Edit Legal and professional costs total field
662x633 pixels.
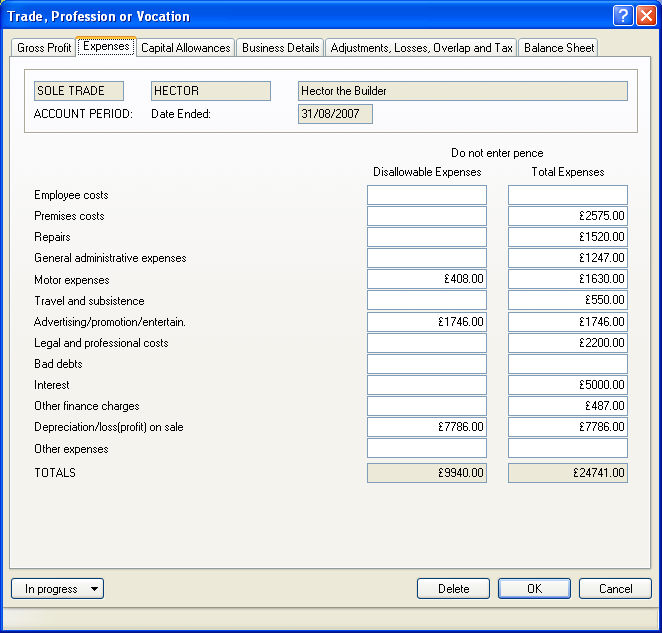coord(567,343)
